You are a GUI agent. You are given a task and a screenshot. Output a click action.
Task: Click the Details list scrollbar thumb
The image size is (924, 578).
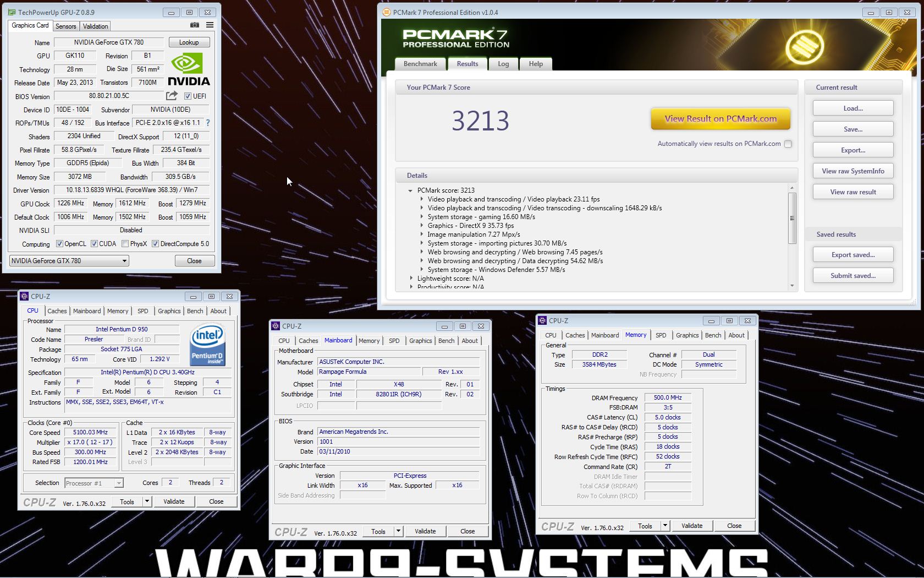coord(792,218)
